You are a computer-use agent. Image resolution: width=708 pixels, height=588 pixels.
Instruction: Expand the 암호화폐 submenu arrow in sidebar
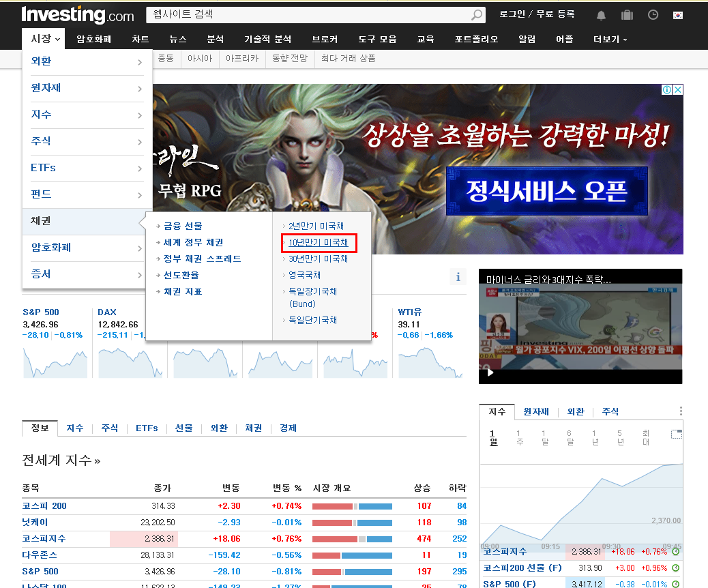(140, 248)
